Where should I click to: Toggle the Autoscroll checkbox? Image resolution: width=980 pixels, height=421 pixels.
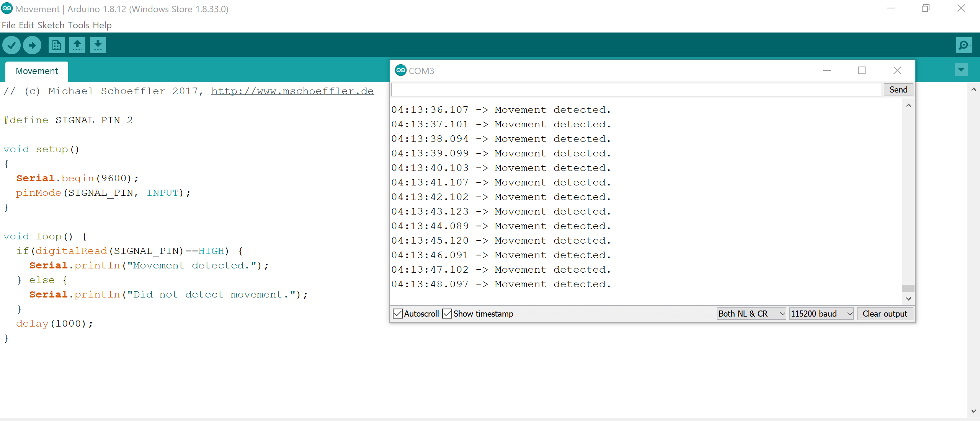(398, 314)
